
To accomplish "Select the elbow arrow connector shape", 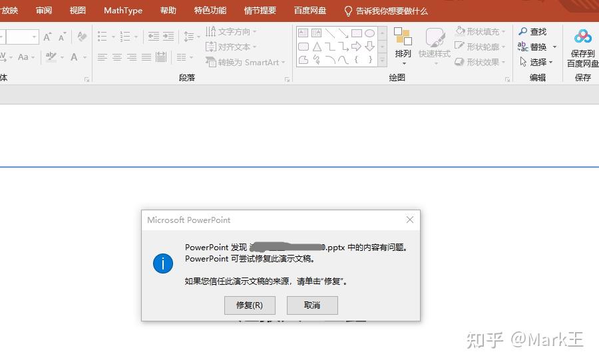I will 343,47.
